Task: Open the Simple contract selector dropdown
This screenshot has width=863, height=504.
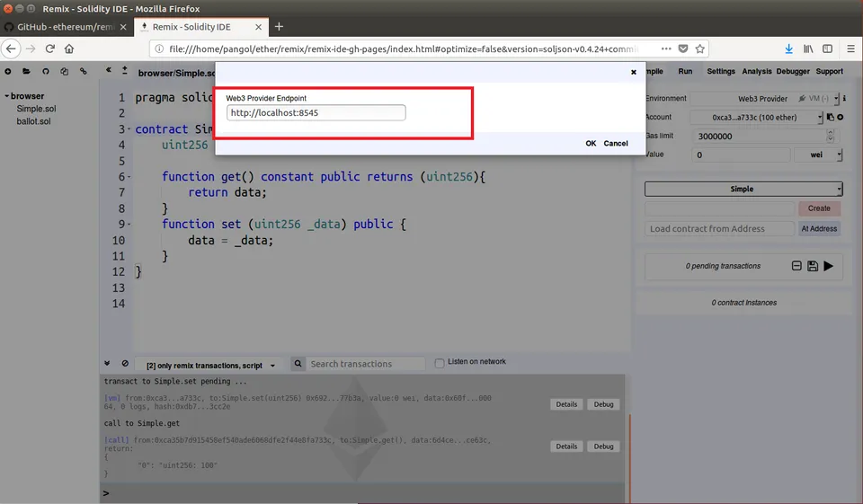Action: (x=743, y=189)
